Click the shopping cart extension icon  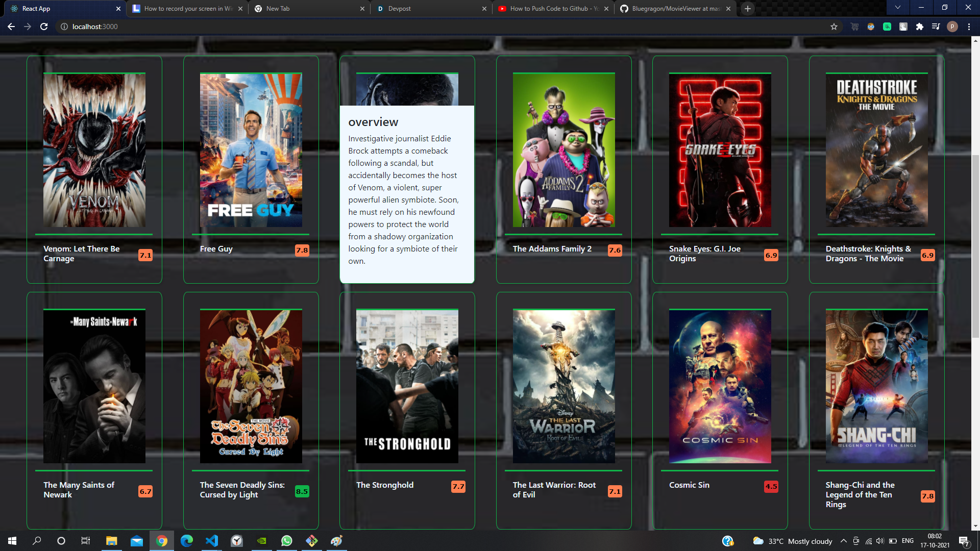(x=854, y=27)
